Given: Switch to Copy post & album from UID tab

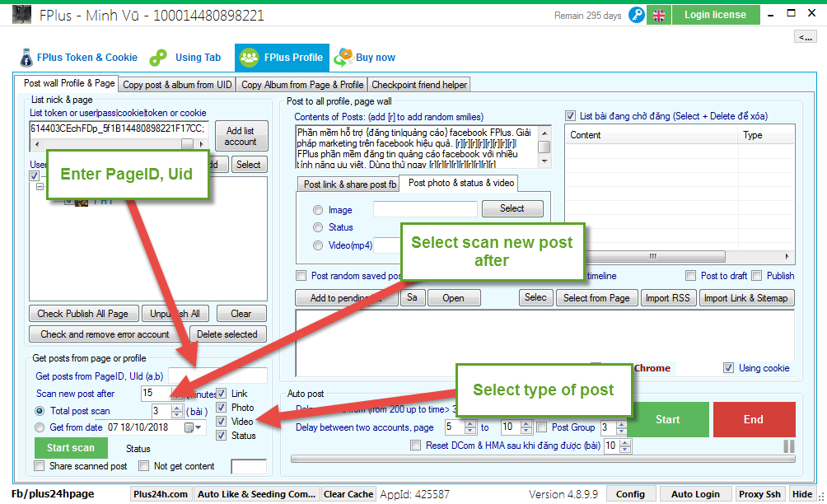Looking at the screenshot, I should pos(177,84).
